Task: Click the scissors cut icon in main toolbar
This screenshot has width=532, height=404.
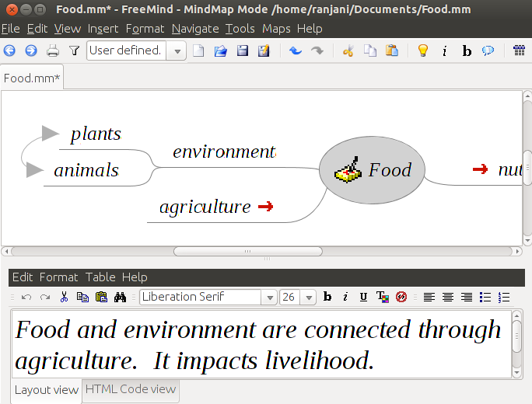Action: pyautogui.click(x=348, y=50)
